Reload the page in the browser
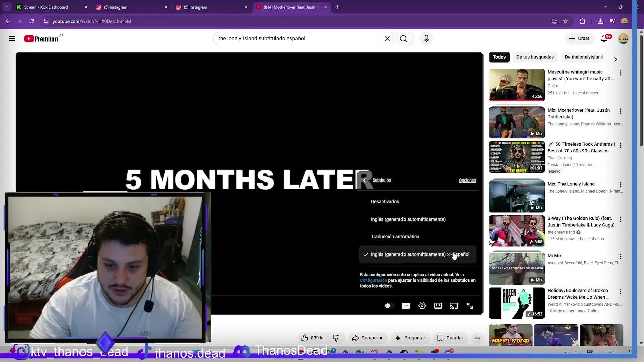The width and height of the screenshot is (644, 362). click(x=31, y=21)
